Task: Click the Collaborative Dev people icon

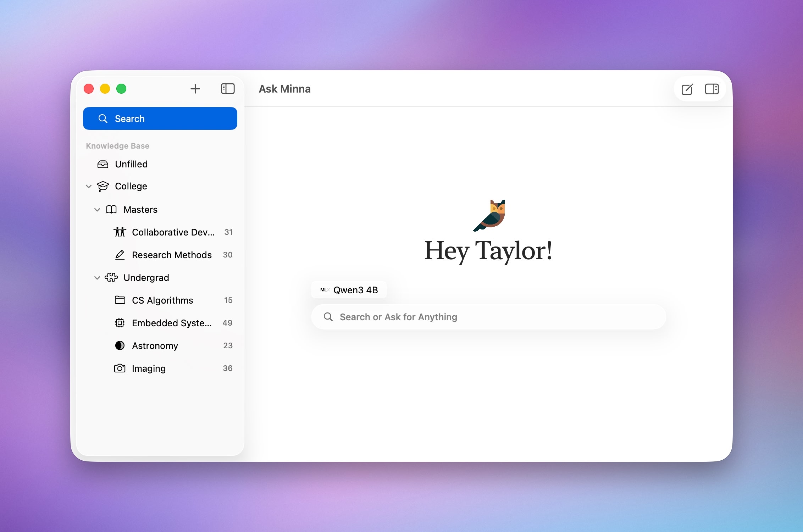Action: 120,232
